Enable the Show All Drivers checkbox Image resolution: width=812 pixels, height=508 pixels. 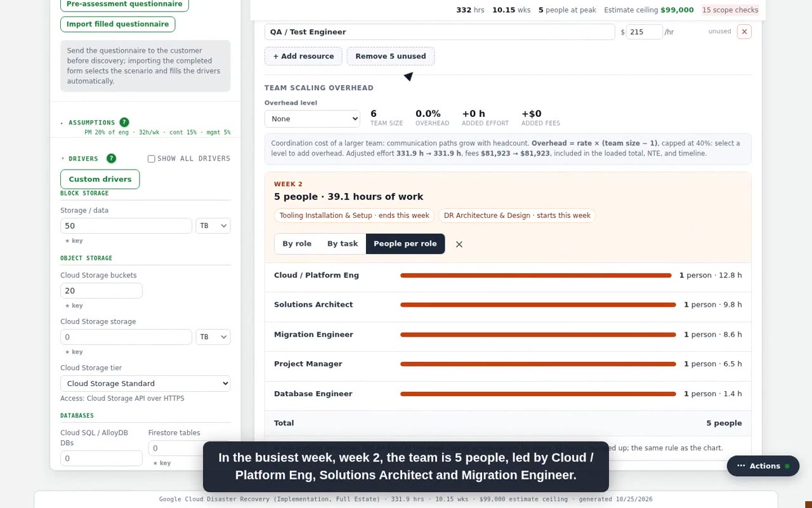pyautogui.click(x=151, y=159)
